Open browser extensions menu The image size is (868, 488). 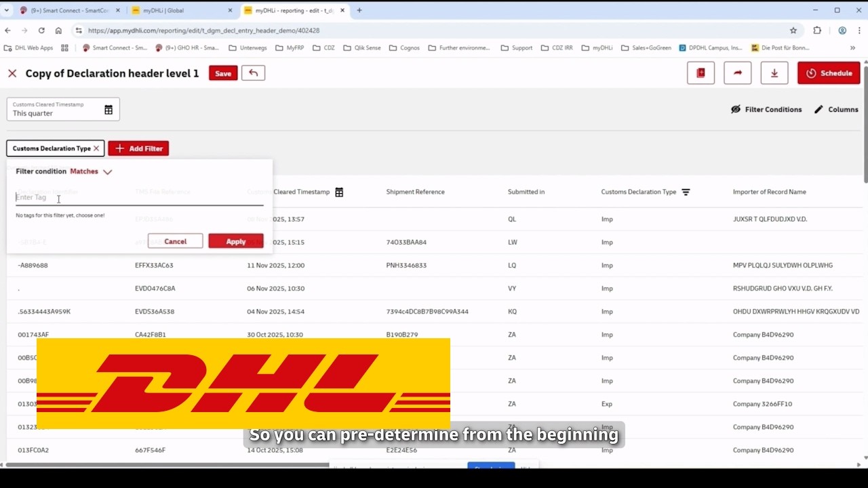[817, 30]
